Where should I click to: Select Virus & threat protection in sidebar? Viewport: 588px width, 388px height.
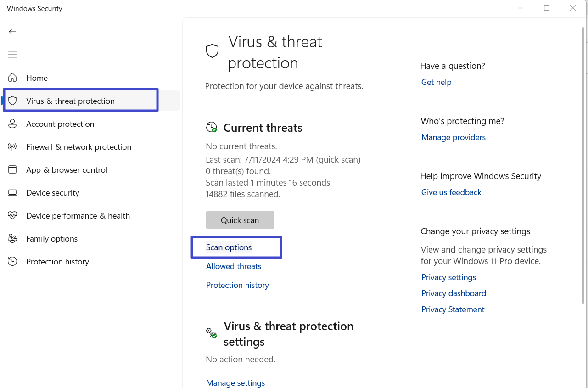pyautogui.click(x=70, y=101)
